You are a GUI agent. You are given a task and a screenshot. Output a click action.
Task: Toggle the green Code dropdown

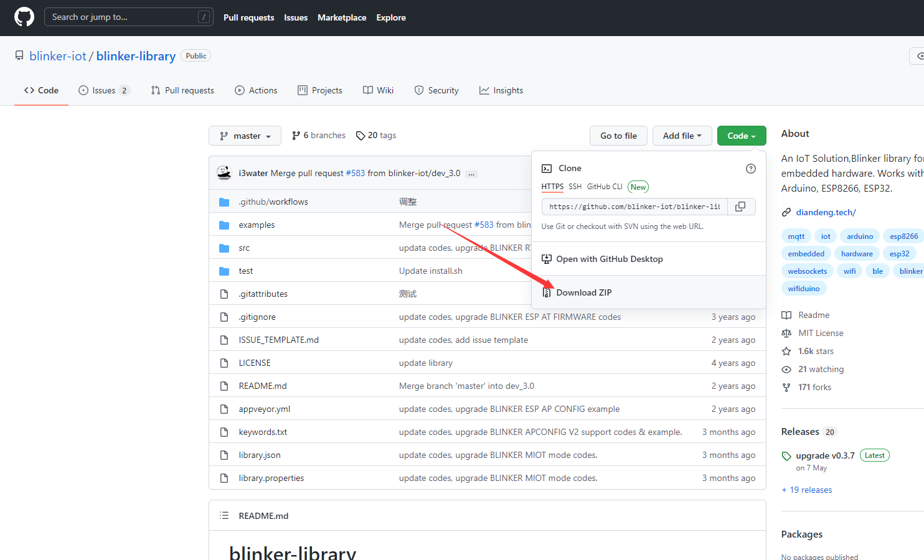742,136
